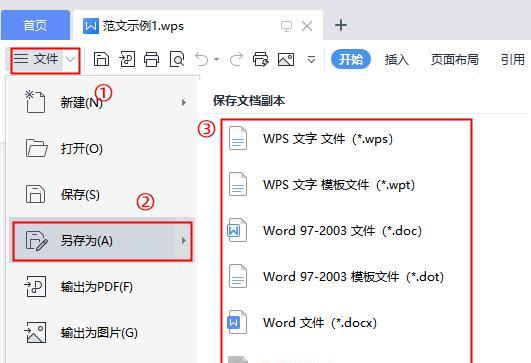Click the Word icon for *.doc format
Image resolution: width=531 pixels, height=363 pixels.
(x=237, y=230)
